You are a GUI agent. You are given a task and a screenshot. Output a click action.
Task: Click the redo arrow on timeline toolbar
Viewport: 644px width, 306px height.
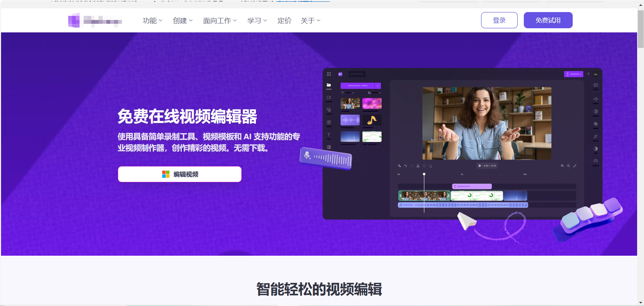click(412, 166)
